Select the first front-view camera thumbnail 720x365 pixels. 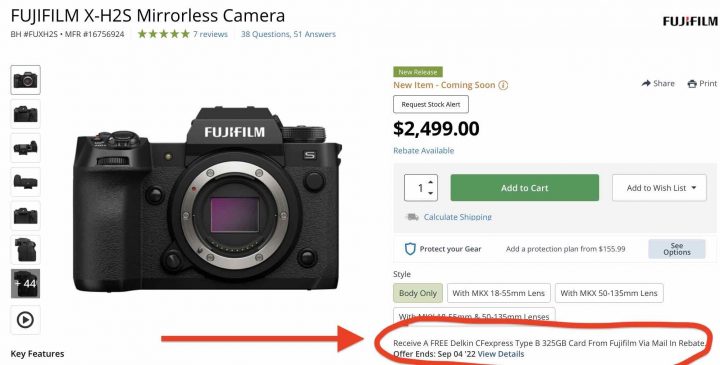point(25,80)
